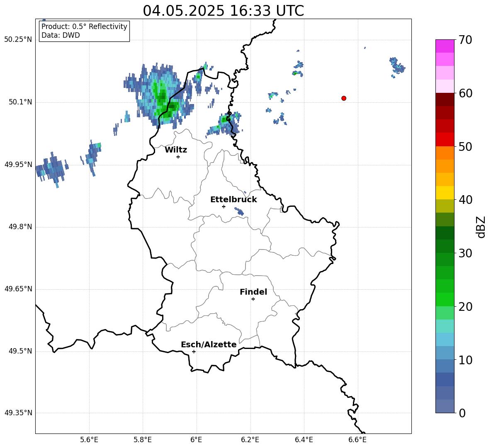Image resolution: width=491 pixels, height=448 pixels.
Task: Click the 50 tick on the colorbar
Action: (465, 147)
